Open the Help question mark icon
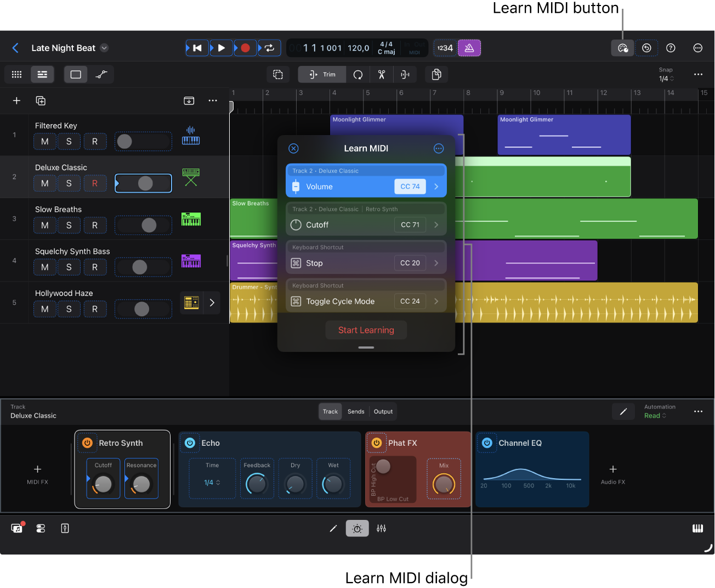The image size is (715, 588). coord(671,48)
